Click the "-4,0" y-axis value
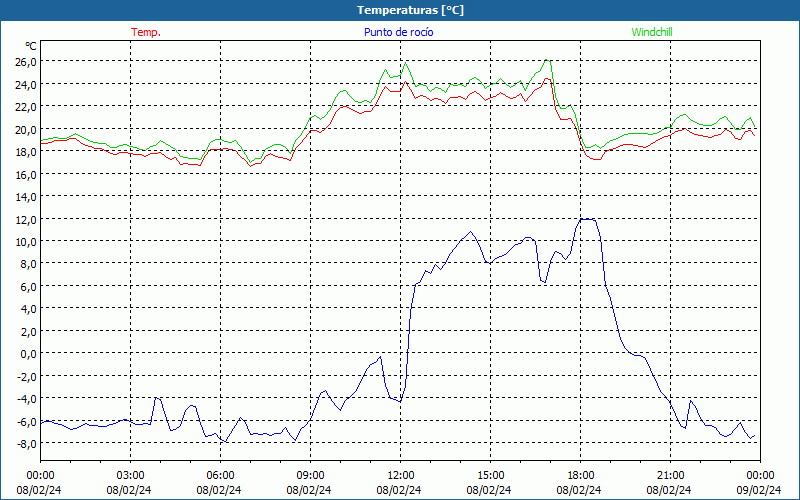Screen dimensions: 800x500 27,398
